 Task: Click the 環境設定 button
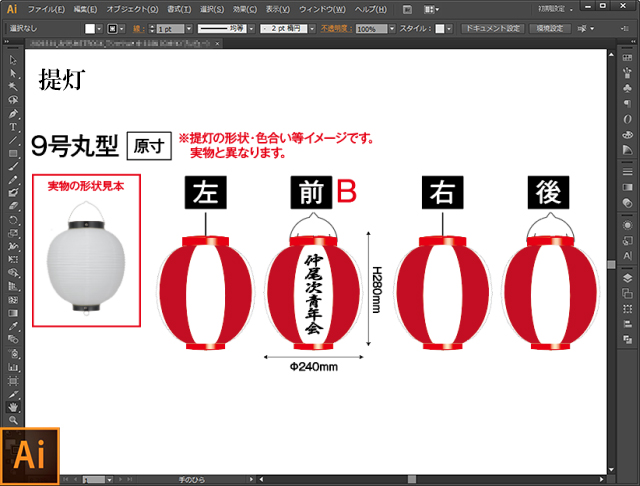click(550, 29)
